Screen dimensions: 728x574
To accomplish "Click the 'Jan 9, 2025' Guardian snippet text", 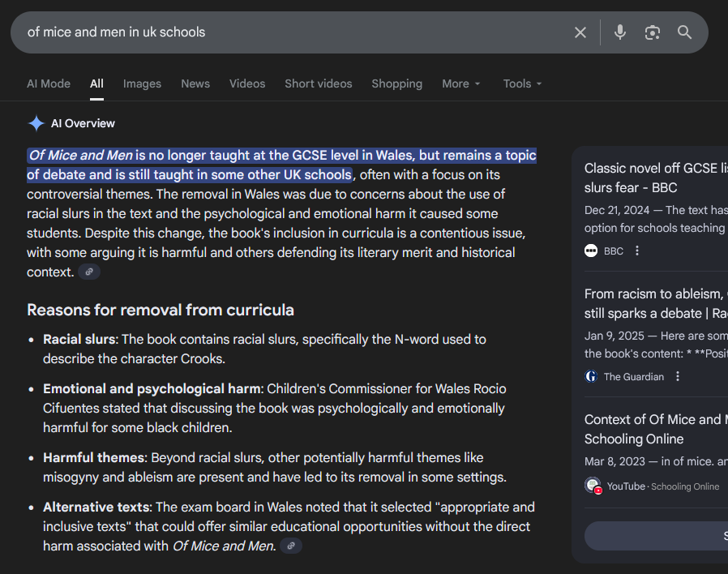I will point(656,345).
